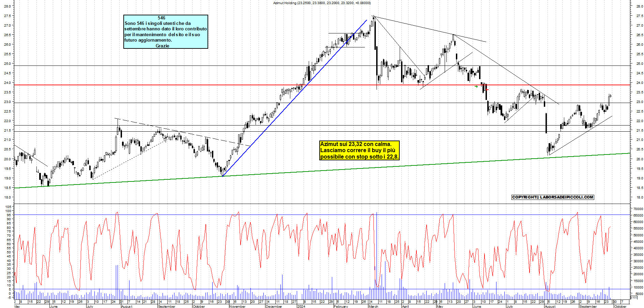644x308 pixels.
Task: Click the 20000 volume axis value
Action: point(638,274)
